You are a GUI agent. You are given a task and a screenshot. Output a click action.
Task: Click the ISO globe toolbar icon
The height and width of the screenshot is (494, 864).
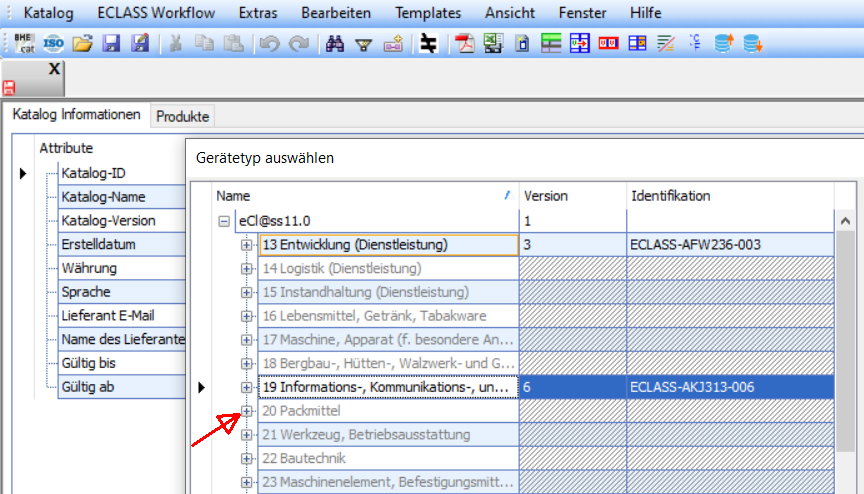pos(54,43)
